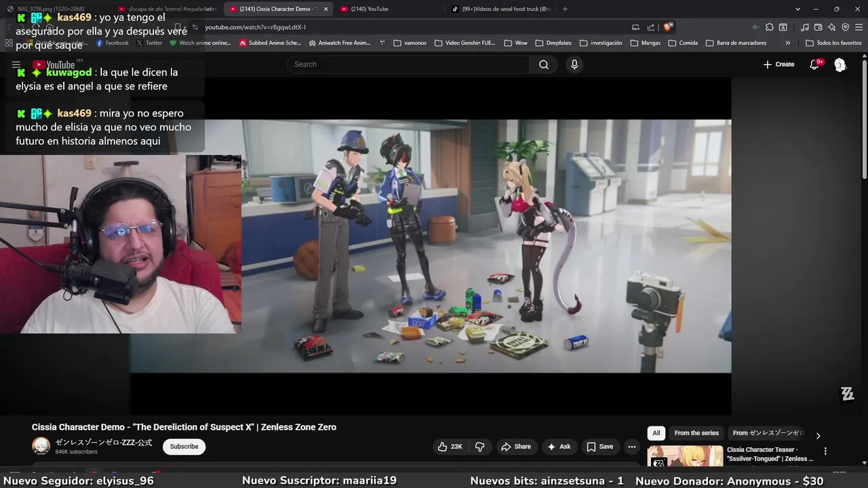Open options for Cissia Character Teaser video
This screenshot has width=868, height=488.
825,451
